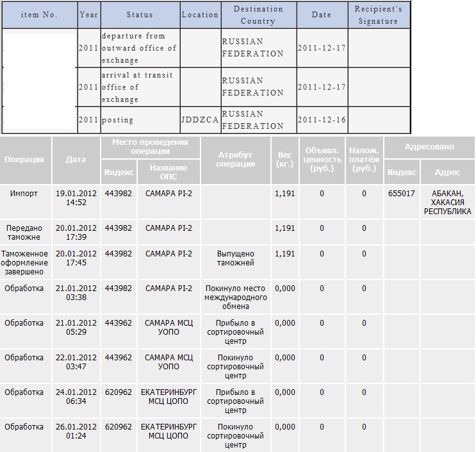Click the 'Объявл. ценность (руб.)' header
Screen dimensions: 476x452
tap(322, 160)
